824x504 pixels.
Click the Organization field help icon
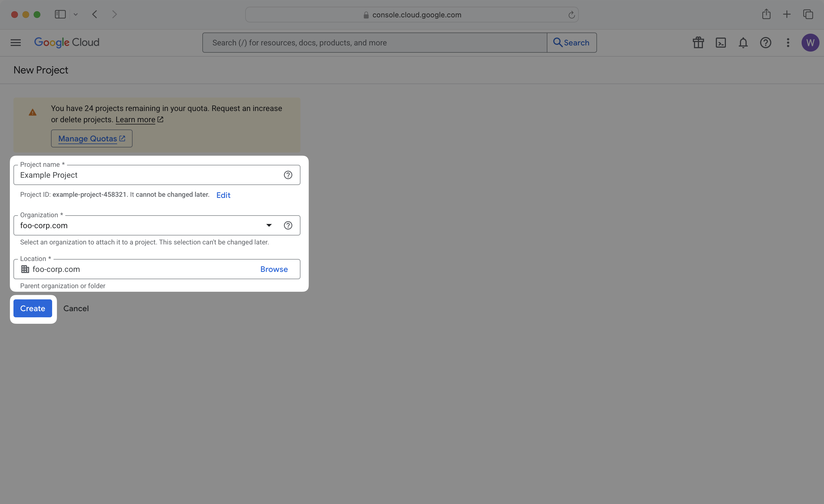[x=288, y=225]
